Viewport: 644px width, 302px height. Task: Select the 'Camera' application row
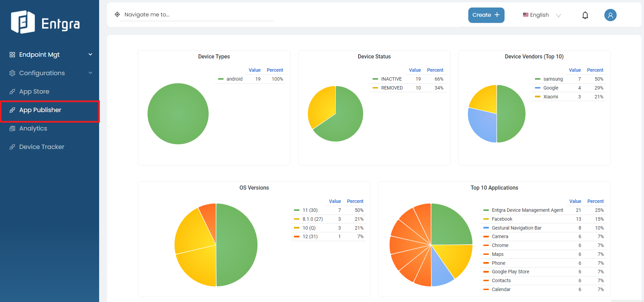coord(544,236)
